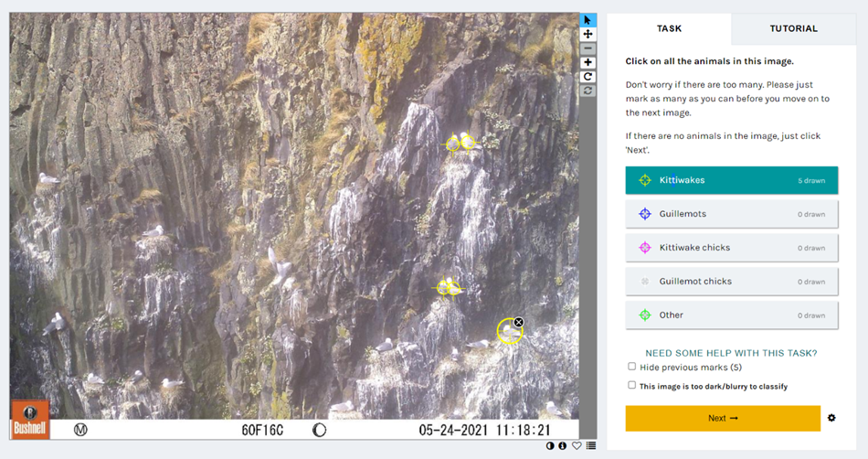The image size is (868, 459).
Task: Click the '0 drawn' count on Guillemots
Action: pos(811,215)
